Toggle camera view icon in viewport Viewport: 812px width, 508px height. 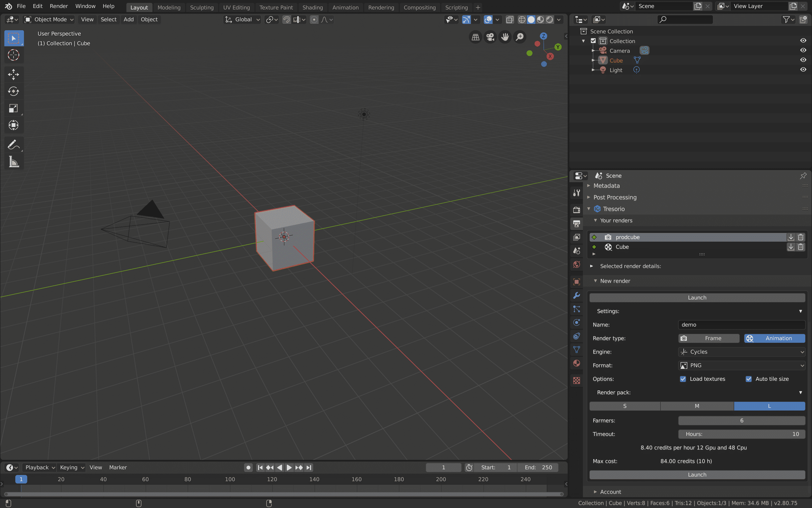click(x=490, y=37)
